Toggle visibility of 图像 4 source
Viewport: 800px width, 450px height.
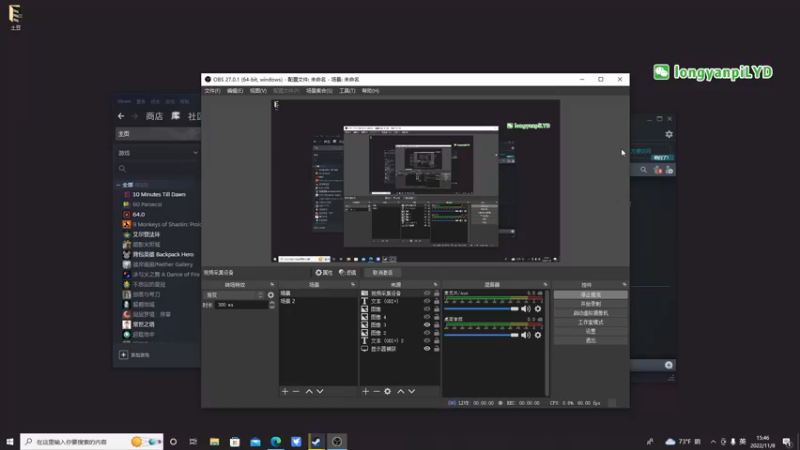coord(427,317)
